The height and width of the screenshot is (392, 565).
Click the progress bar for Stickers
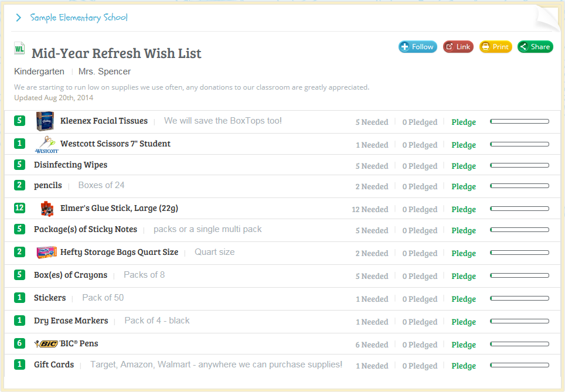point(519,299)
